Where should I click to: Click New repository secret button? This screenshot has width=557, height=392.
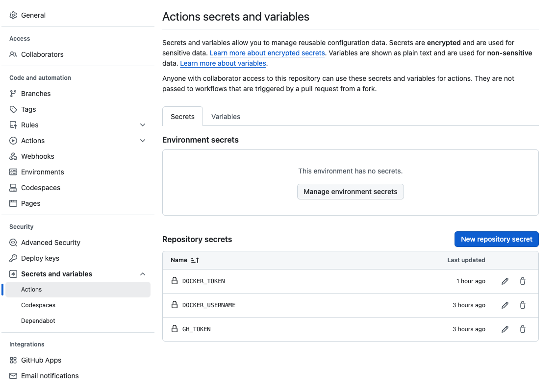click(496, 239)
